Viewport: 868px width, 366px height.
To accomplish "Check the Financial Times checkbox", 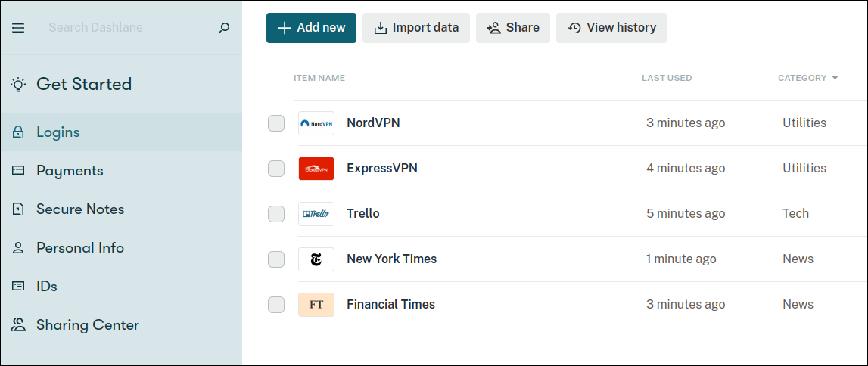I will pyautogui.click(x=276, y=305).
